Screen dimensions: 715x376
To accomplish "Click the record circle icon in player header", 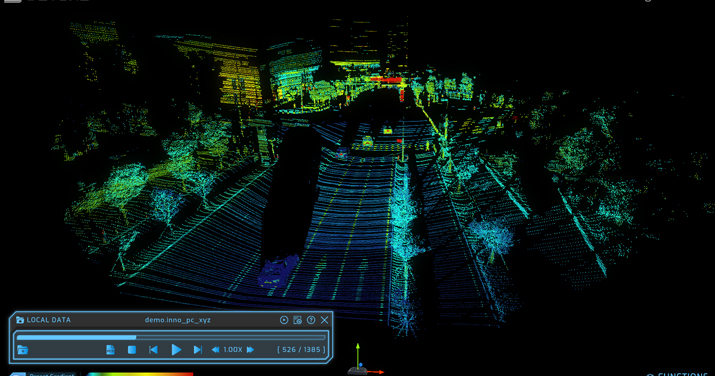I will [284, 320].
